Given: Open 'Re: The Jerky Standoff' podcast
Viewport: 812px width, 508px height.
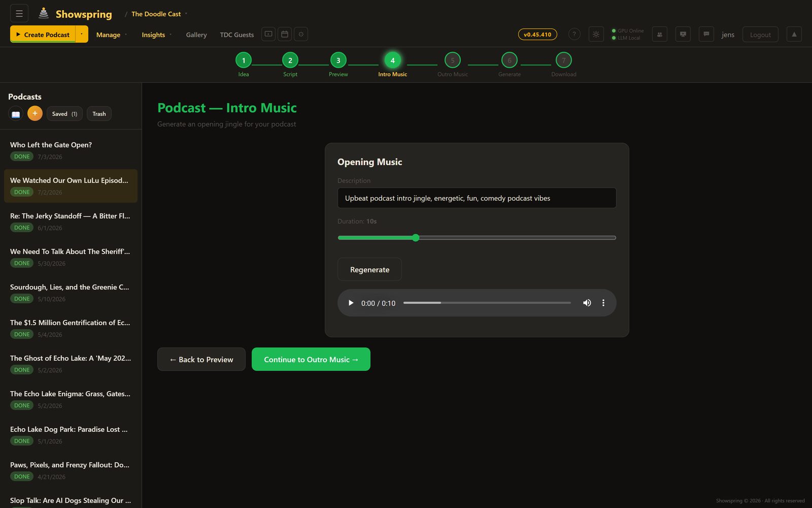Looking at the screenshot, I should [71, 221].
